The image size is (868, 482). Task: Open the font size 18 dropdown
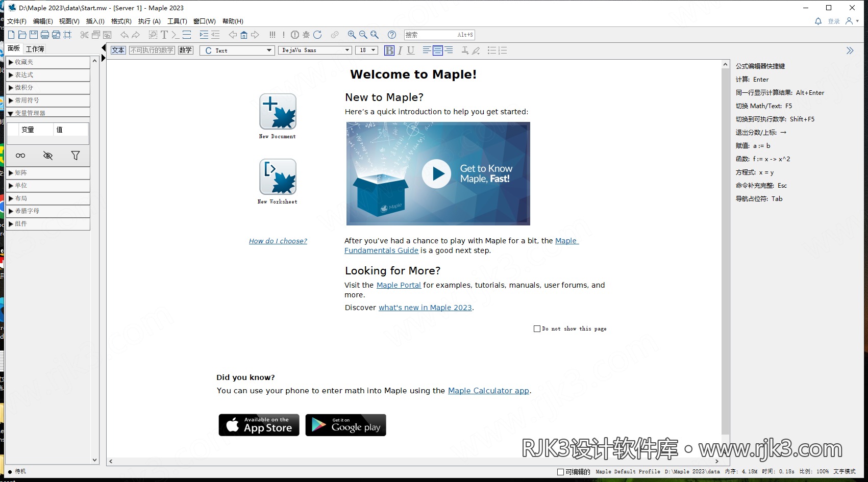(x=367, y=50)
